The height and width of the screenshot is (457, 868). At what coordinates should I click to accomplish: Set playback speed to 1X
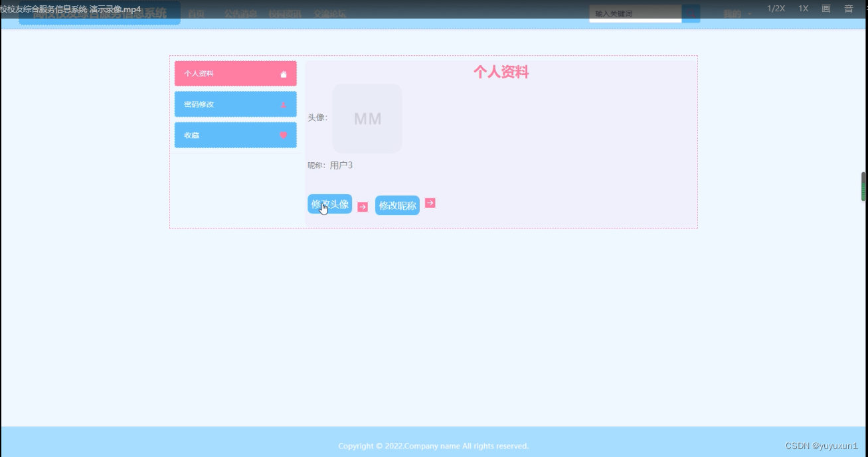point(804,9)
